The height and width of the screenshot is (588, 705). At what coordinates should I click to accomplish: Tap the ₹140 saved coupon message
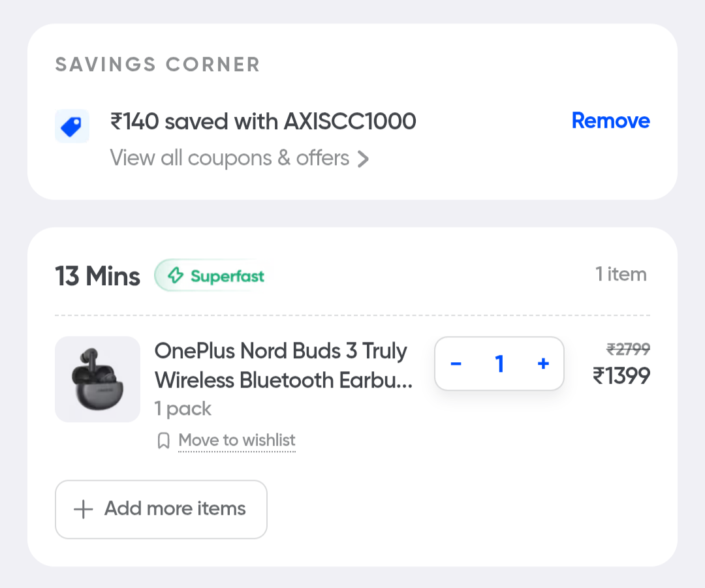(263, 121)
